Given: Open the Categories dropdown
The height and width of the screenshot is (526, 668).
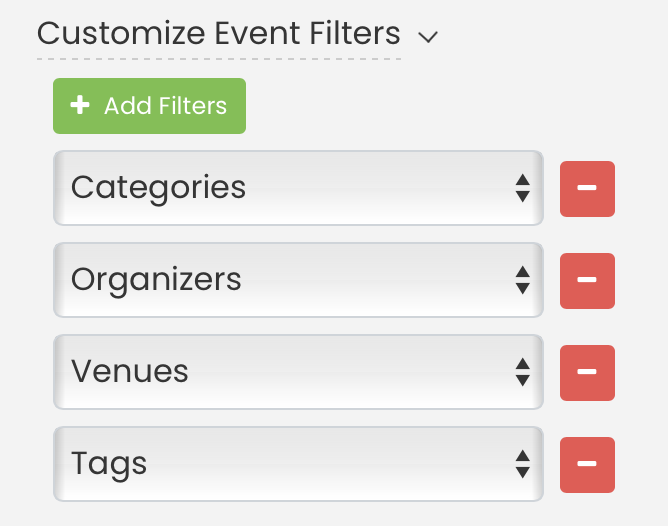Looking at the screenshot, I should (298, 188).
